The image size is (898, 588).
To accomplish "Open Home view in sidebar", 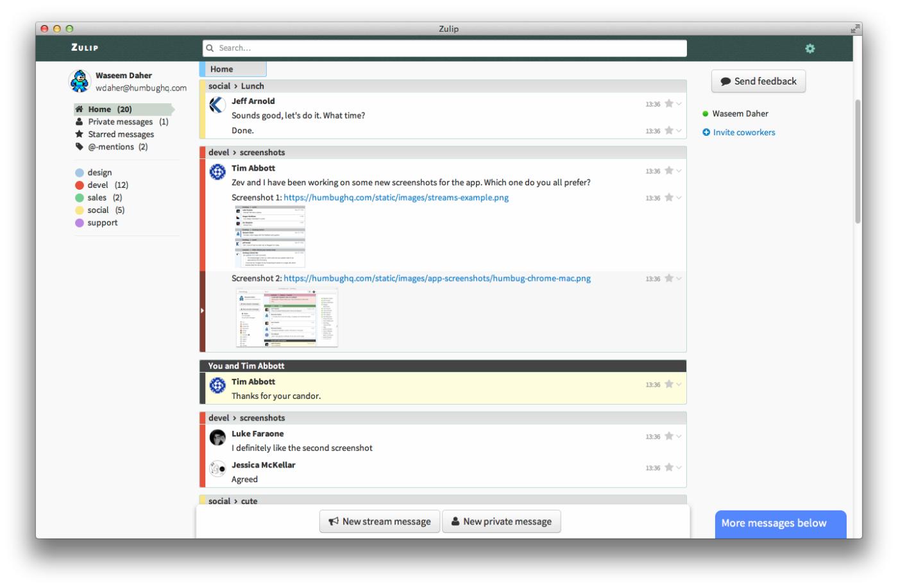I will pos(123,110).
